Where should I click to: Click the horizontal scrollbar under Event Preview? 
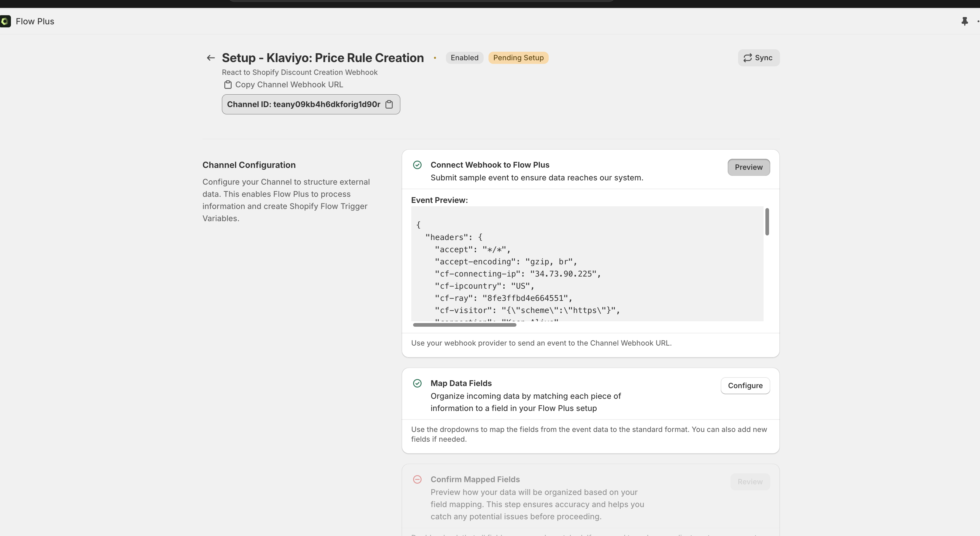click(x=464, y=325)
